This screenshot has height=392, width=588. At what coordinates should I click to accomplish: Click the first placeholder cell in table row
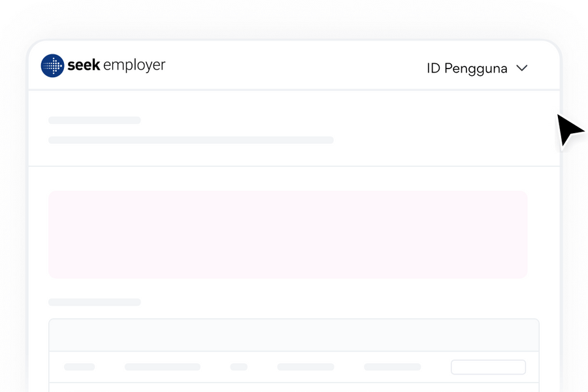pos(79,367)
